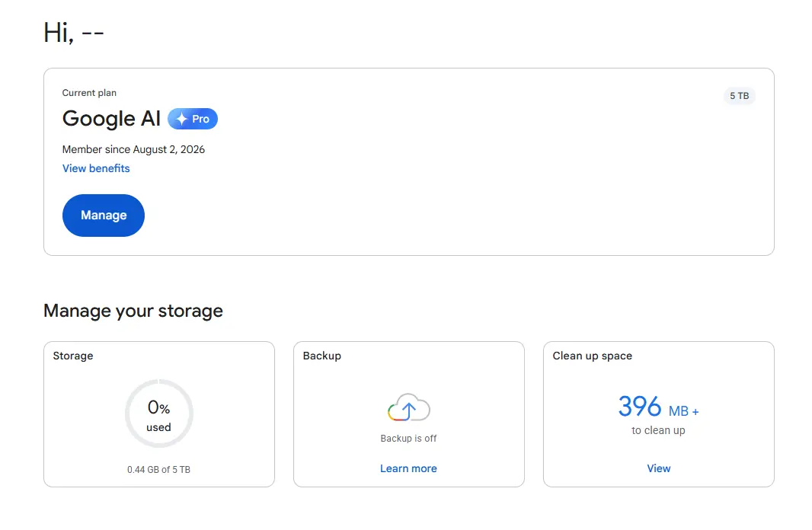Viewport: 812px width, 530px height.
Task: Click the Google AI plan name
Action: [111, 119]
